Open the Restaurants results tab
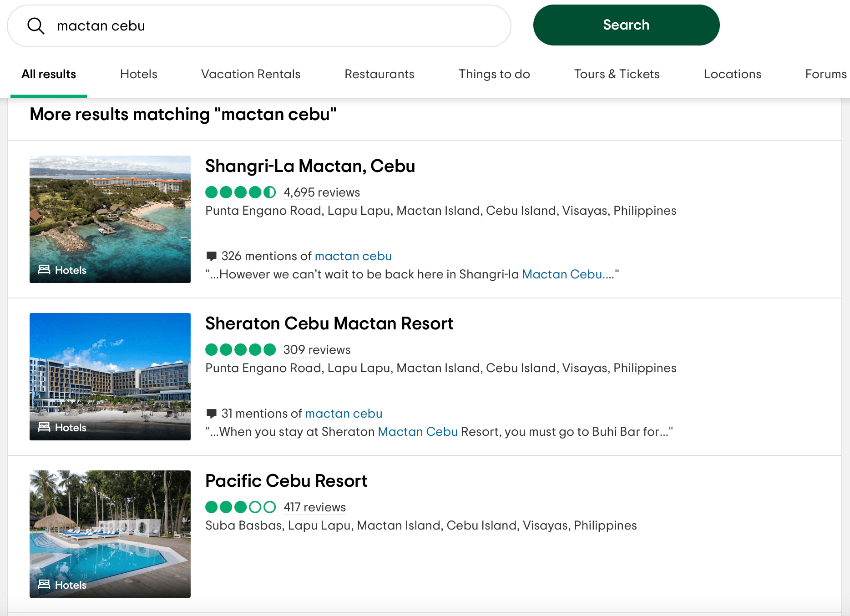The image size is (850, 616). click(x=379, y=74)
